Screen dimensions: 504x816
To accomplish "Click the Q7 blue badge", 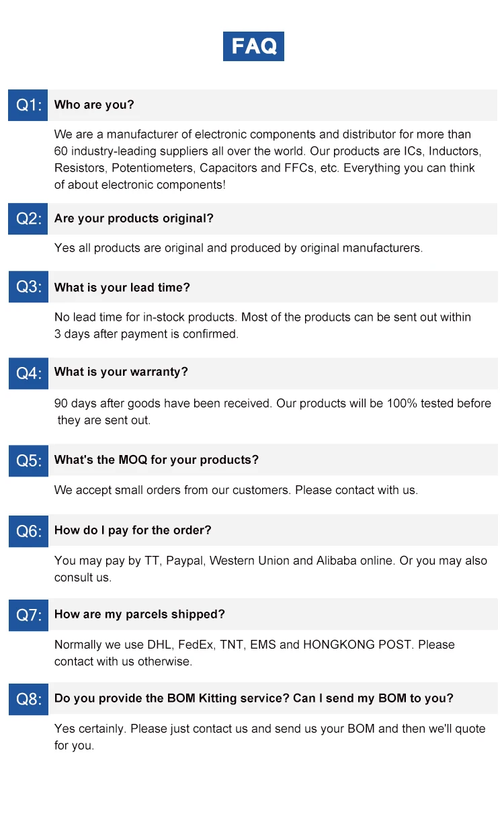I will [x=28, y=615].
